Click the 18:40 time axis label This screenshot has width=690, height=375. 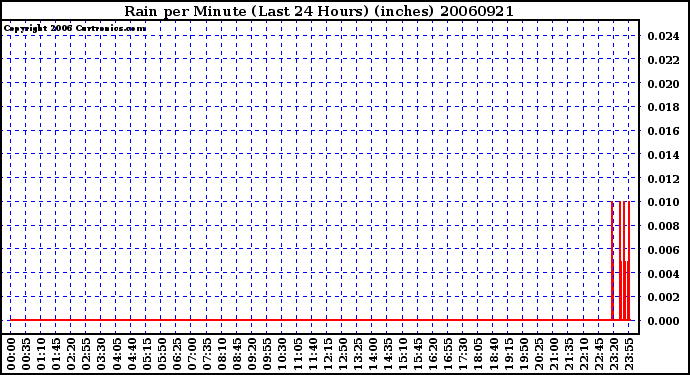coord(493,354)
